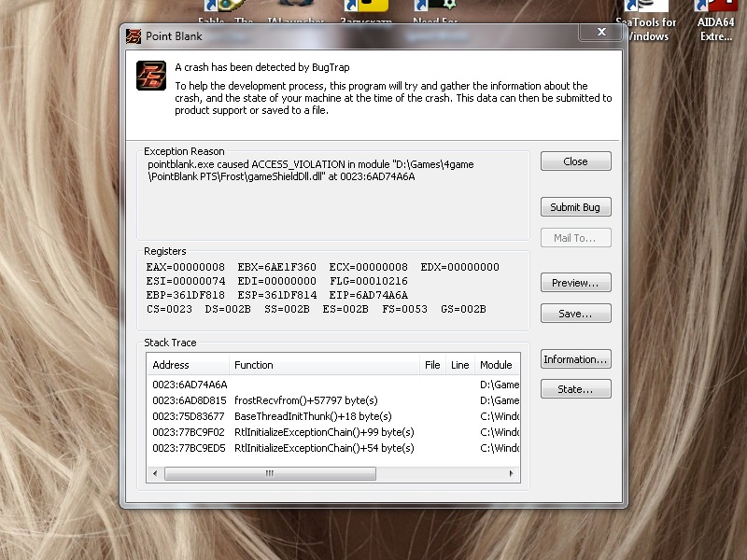
Task: Sort by the Line column header
Action: [459, 365]
